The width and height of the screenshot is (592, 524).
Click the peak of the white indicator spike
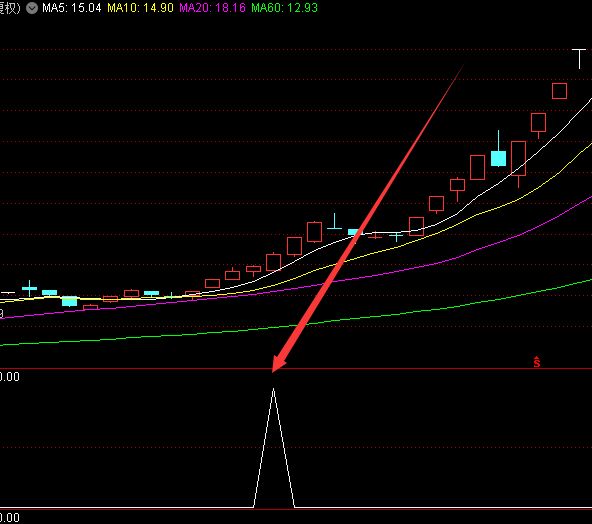coord(273,390)
